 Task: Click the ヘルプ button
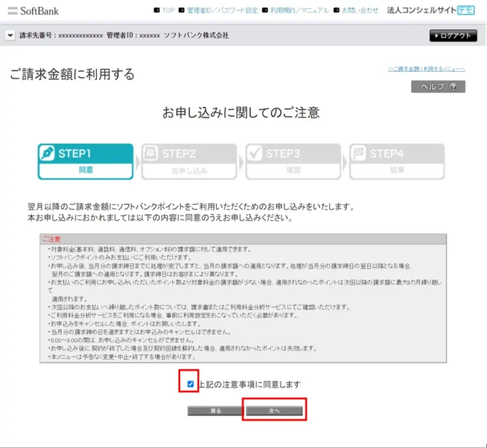click(438, 87)
